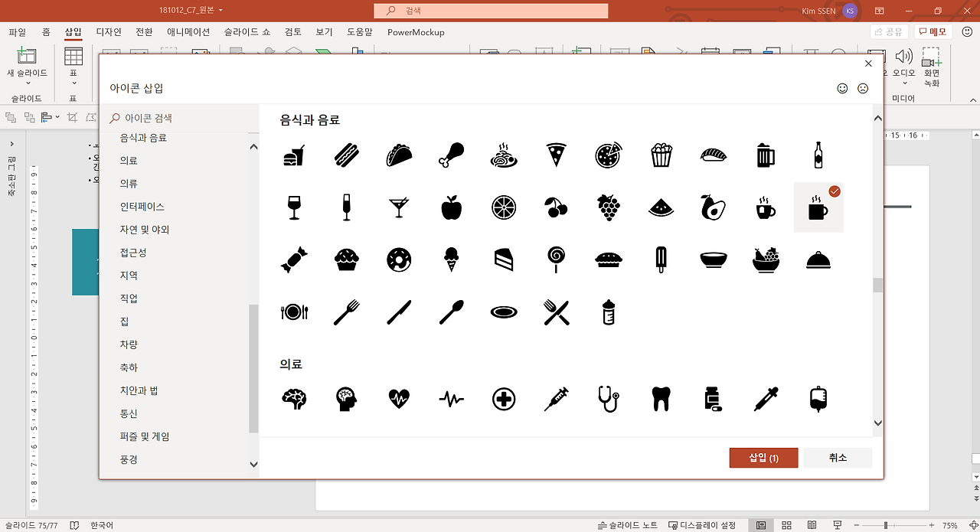Screen dimensions: 980x532
Task: Click the 메모 comments button
Action: pos(933,31)
